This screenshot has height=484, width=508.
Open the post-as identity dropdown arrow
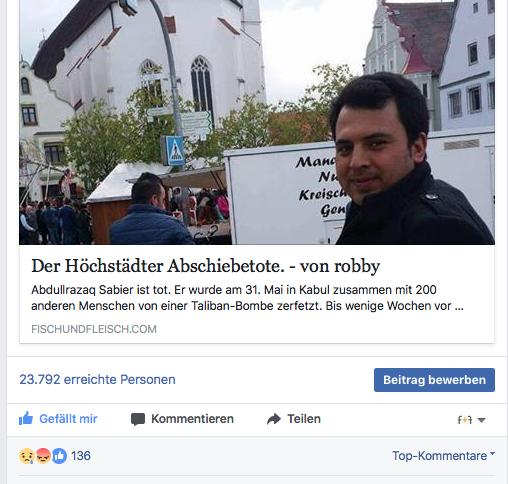(481, 420)
